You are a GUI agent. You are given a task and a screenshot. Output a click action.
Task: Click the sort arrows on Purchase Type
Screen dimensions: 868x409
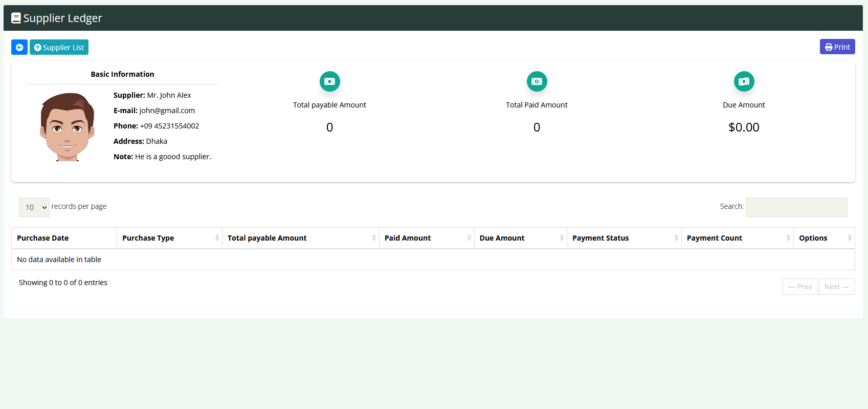coord(217,238)
